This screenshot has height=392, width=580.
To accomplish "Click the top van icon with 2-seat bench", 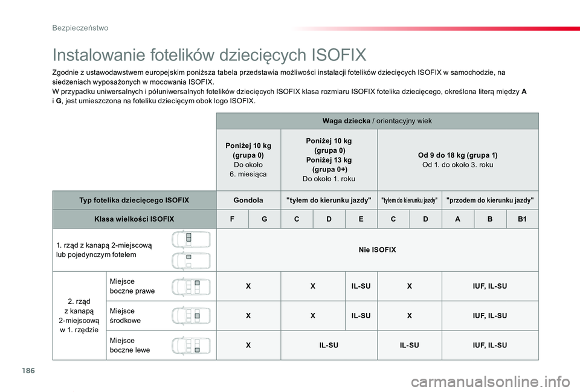I will coord(192,239).
